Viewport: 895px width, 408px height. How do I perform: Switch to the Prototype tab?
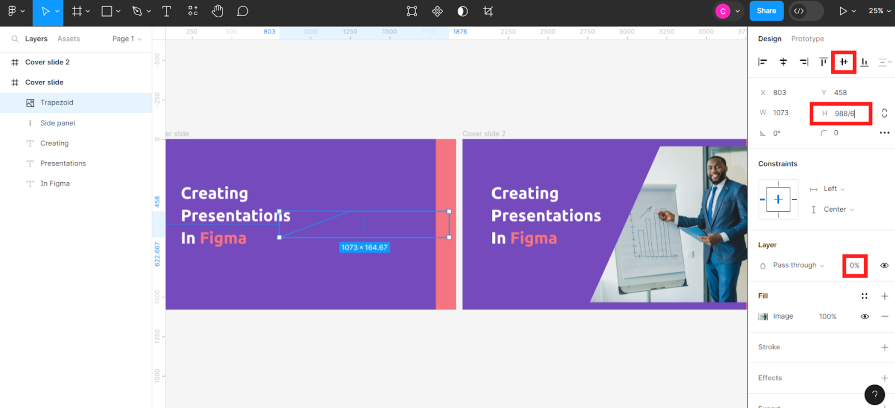807,39
